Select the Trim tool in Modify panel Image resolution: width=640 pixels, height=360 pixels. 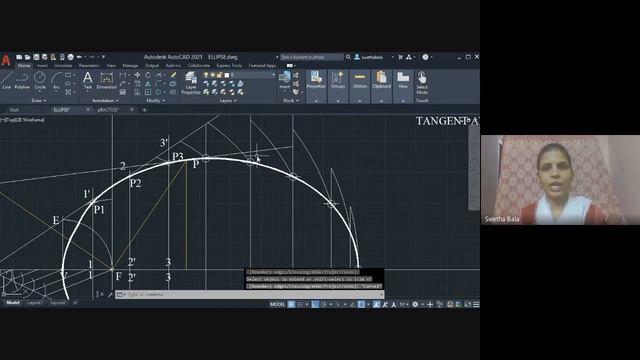pos(158,75)
